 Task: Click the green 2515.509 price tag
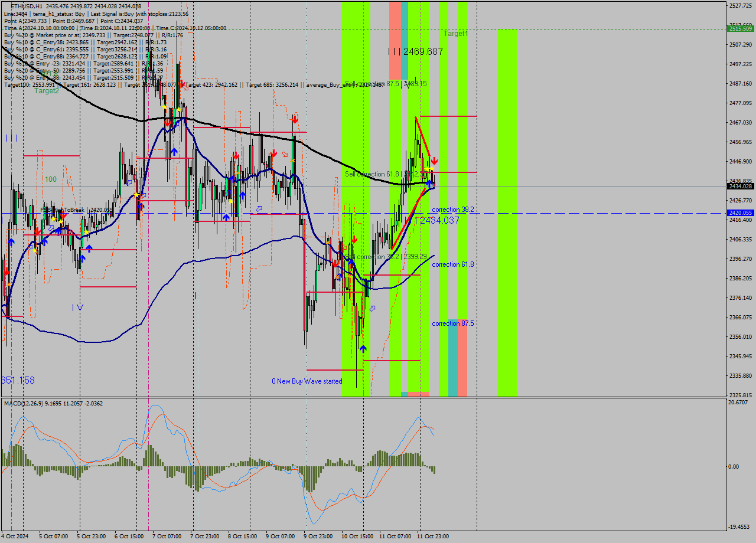point(740,28)
